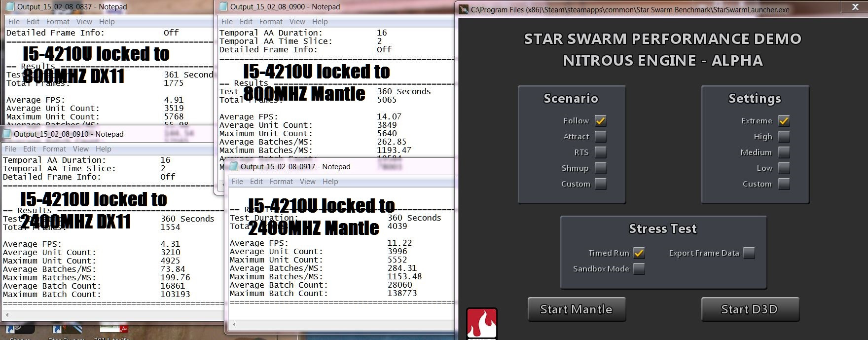Choose the Medium settings checkbox

(784, 152)
